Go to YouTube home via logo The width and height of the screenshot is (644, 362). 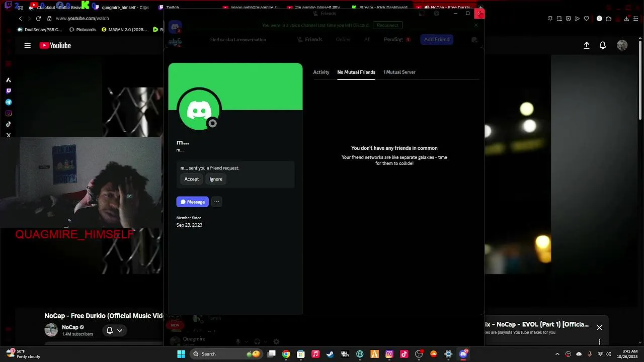(x=55, y=45)
